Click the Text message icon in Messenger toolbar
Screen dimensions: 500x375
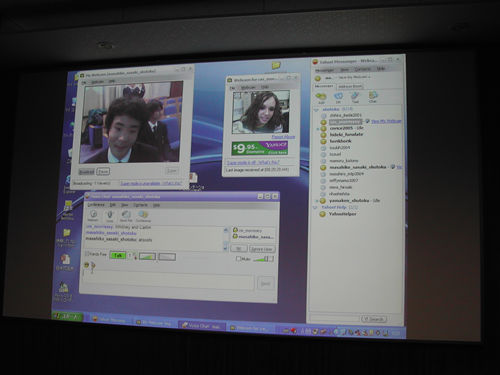coord(355,97)
